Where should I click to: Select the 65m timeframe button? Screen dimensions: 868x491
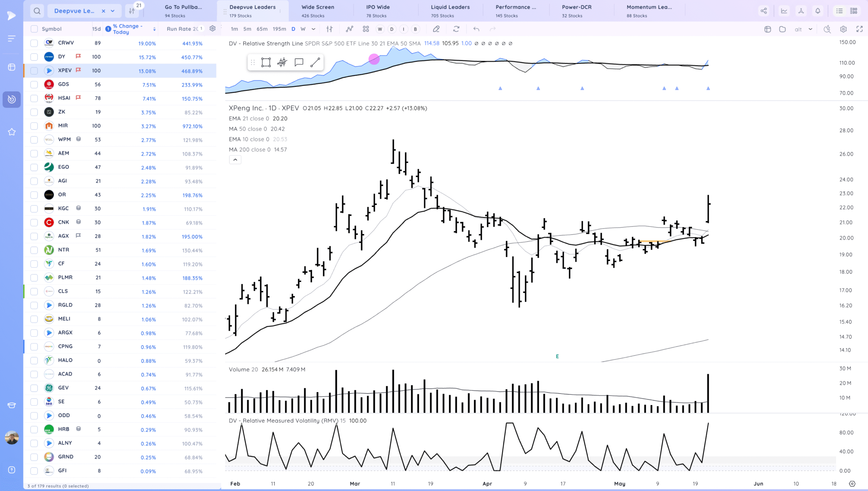(x=262, y=29)
